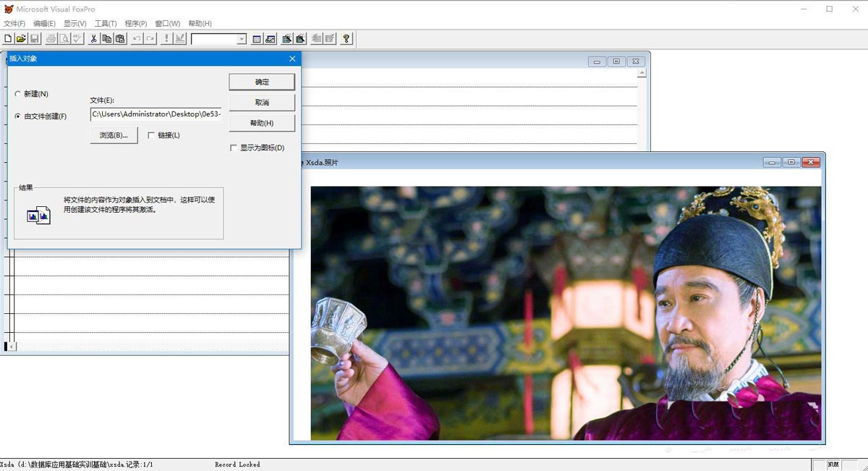Click the New file toolbar icon

(8, 39)
